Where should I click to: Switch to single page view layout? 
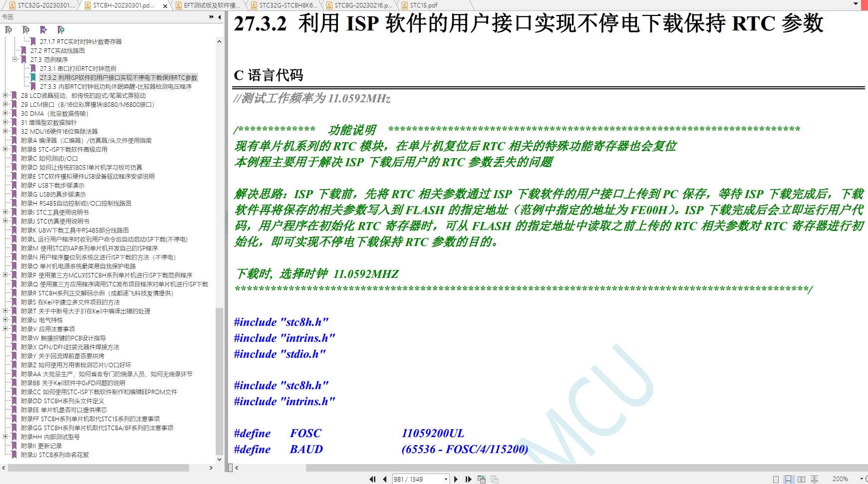776,479
